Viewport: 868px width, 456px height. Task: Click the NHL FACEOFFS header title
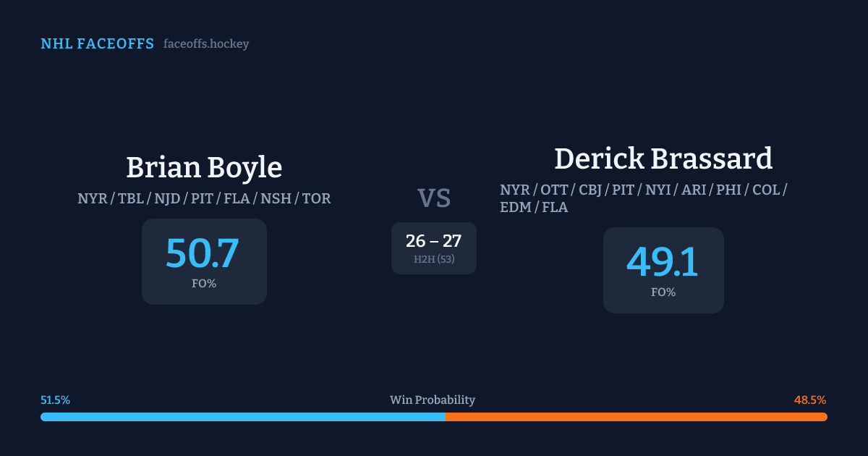pos(97,44)
